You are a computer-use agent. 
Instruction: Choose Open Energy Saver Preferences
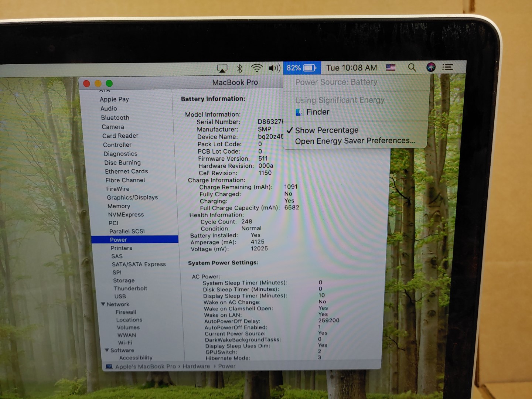[355, 141]
